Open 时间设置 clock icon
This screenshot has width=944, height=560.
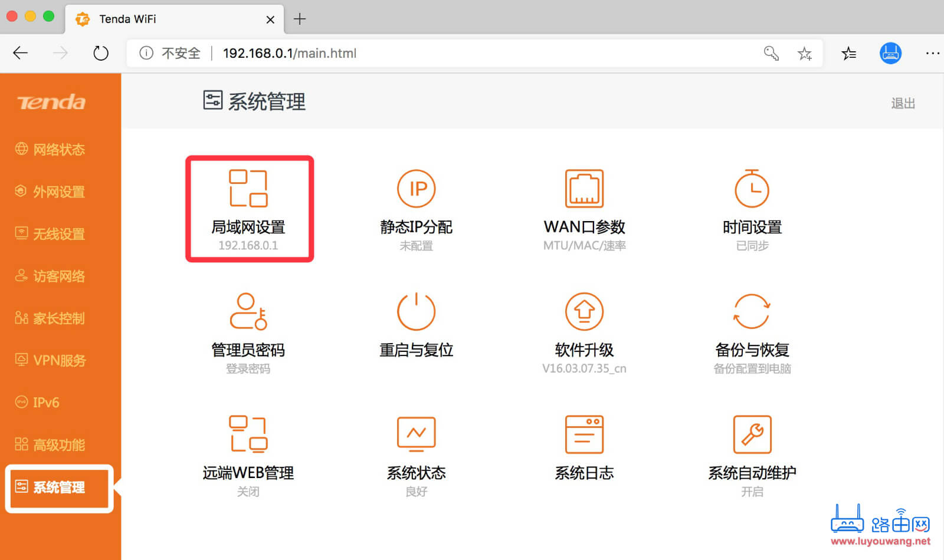[752, 189]
